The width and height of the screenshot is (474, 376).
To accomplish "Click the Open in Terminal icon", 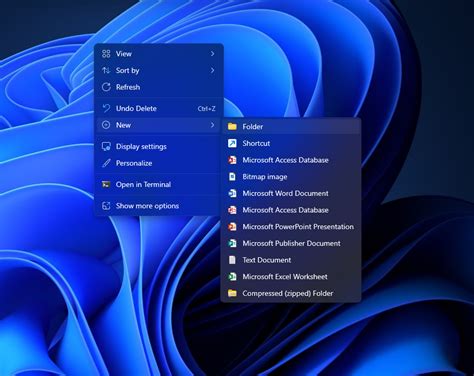I will click(106, 184).
